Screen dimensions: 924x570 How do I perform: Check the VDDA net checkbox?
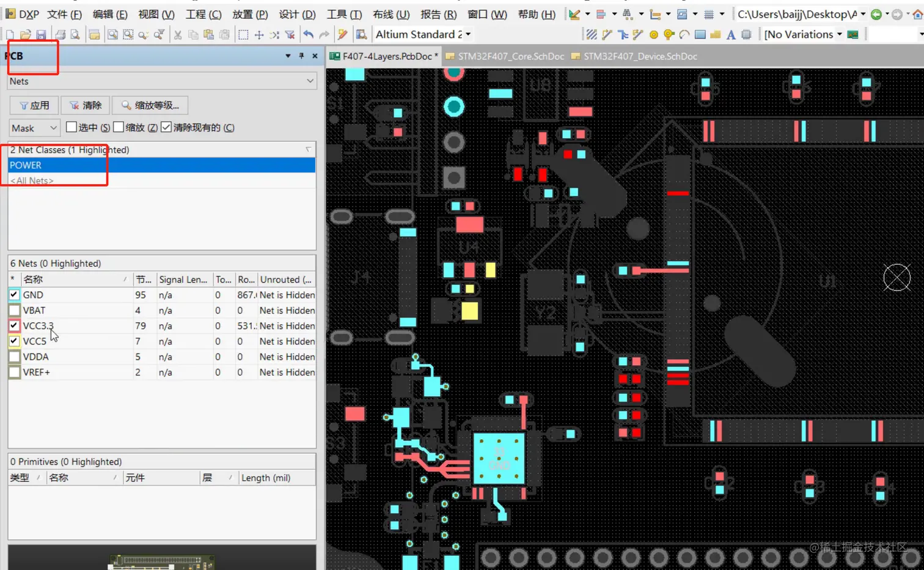[14, 357]
